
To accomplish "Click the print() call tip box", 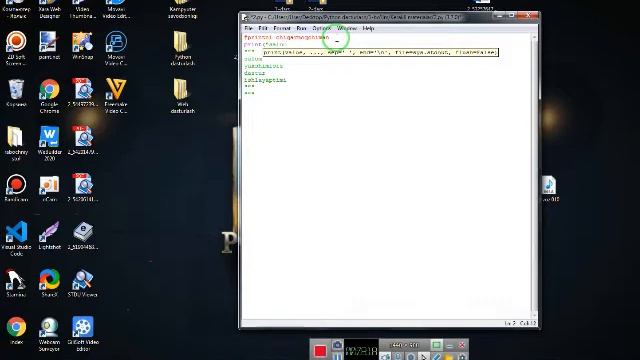I will pyautogui.click(x=380, y=52).
